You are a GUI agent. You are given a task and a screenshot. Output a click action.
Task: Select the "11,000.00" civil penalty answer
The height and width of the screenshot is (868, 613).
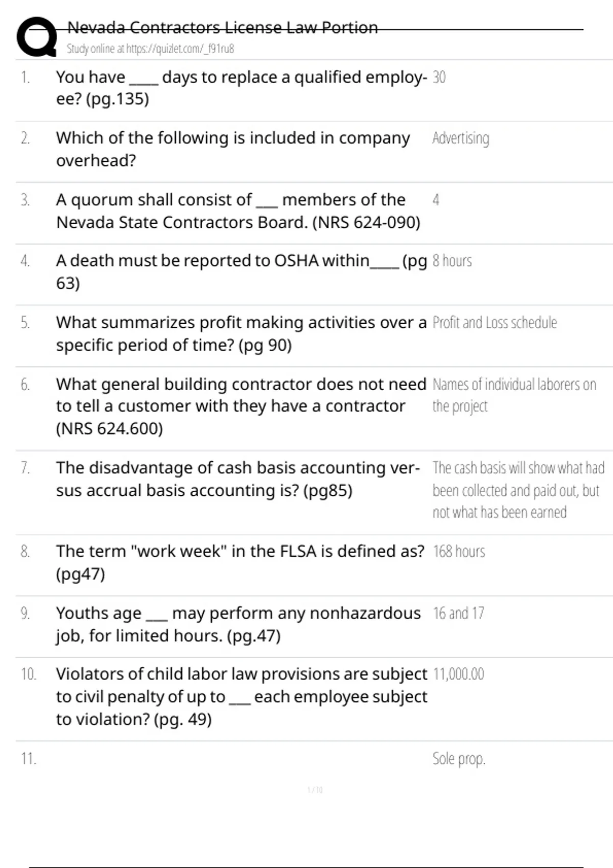pos(459,674)
